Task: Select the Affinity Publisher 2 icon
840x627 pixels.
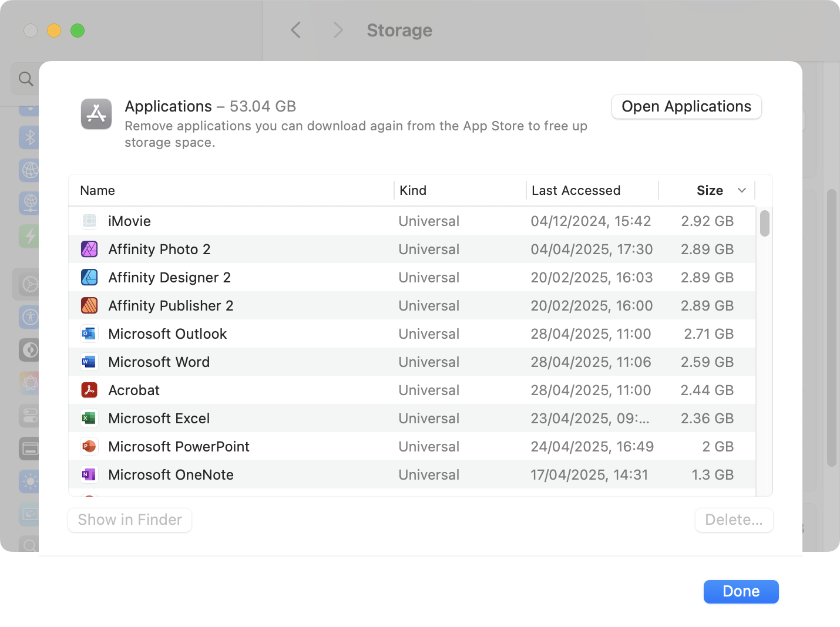Action: click(x=89, y=305)
